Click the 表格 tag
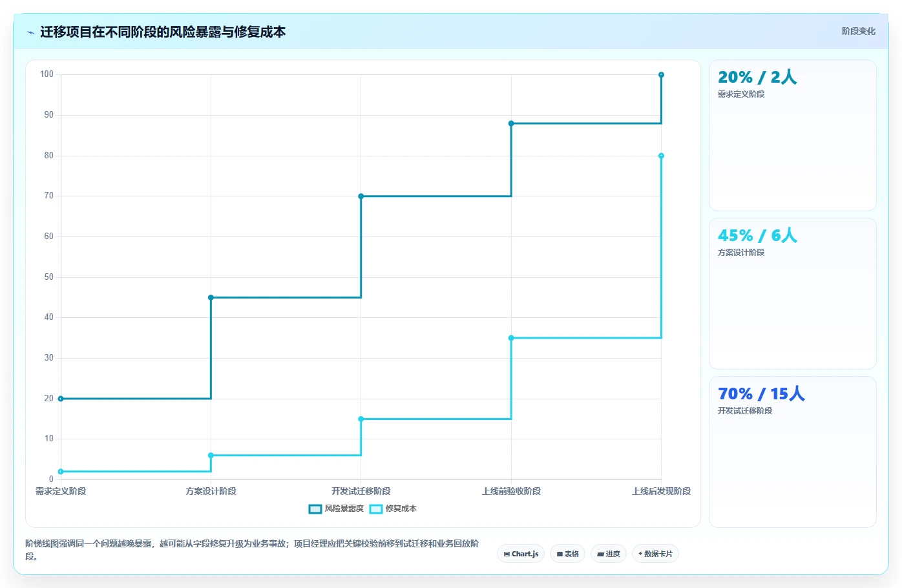This screenshot has width=902, height=588. (567, 554)
